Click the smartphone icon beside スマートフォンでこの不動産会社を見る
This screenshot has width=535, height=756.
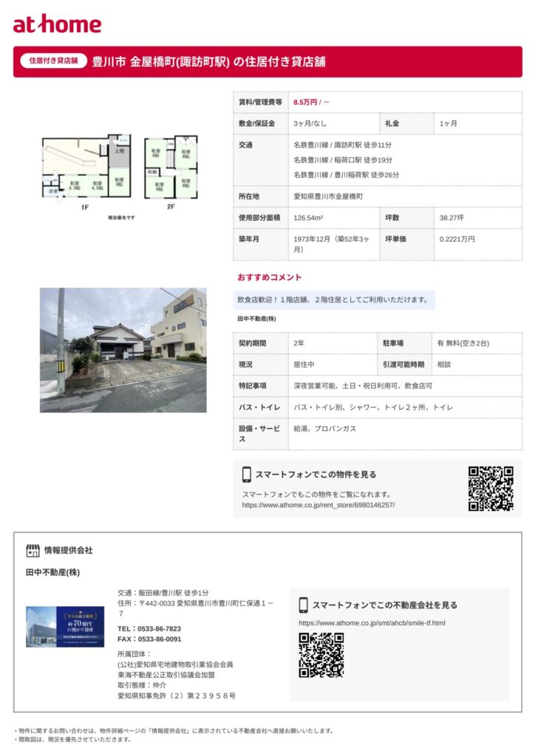(303, 605)
